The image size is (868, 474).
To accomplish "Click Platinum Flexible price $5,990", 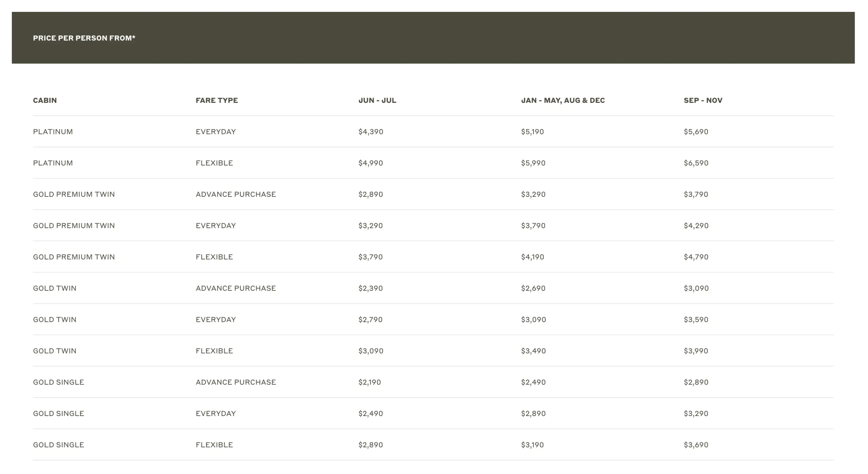I will [533, 163].
